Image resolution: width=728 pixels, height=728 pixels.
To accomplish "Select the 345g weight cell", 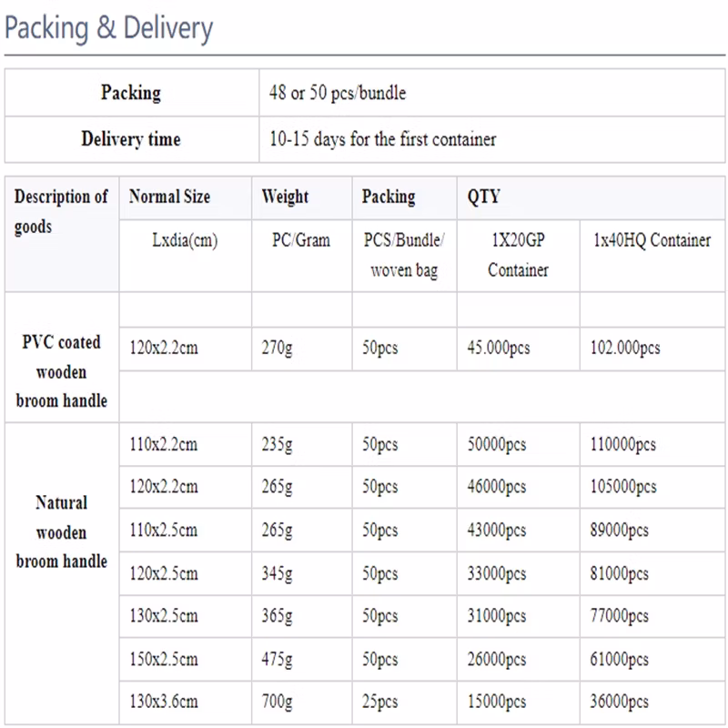I will (302, 573).
